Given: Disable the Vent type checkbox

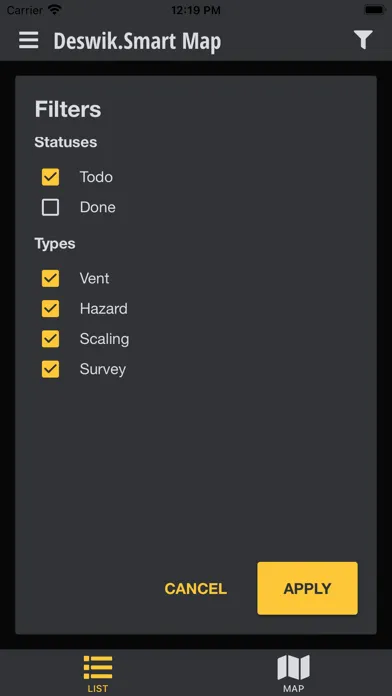Looking at the screenshot, I should coord(50,278).
